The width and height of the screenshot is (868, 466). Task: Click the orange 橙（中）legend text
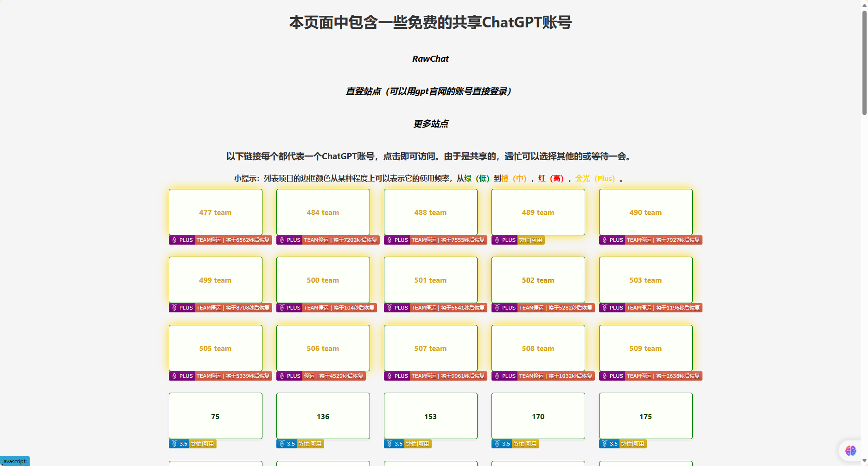[x=514, y=179]
